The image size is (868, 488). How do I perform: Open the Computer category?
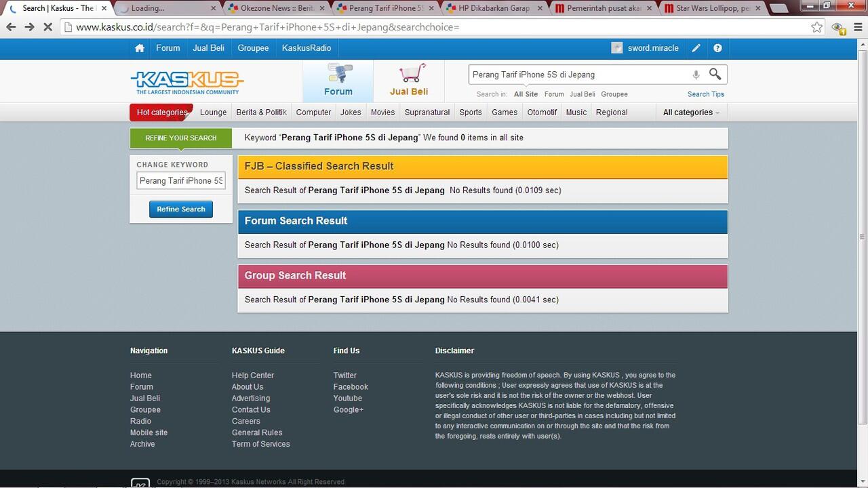click(x=314, y=113)
